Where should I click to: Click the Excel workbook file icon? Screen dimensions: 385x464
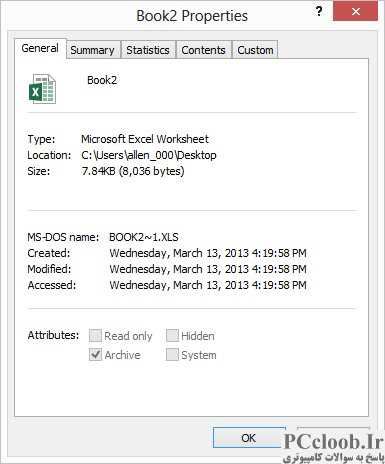tap(42, 89)
